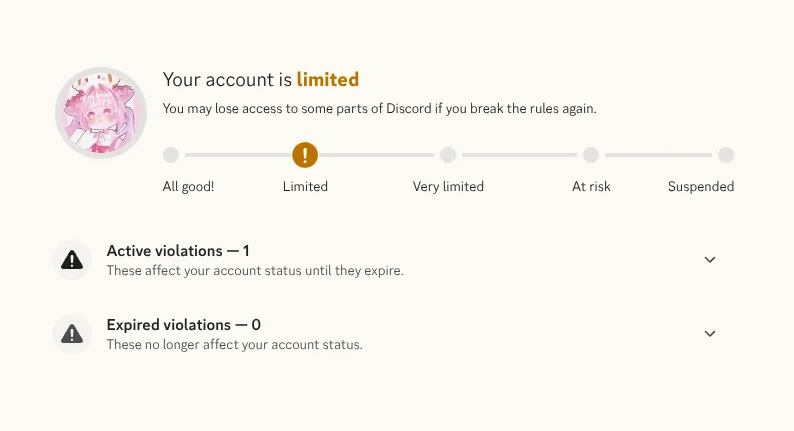Click the All good! label text

[x=188, y=186]
